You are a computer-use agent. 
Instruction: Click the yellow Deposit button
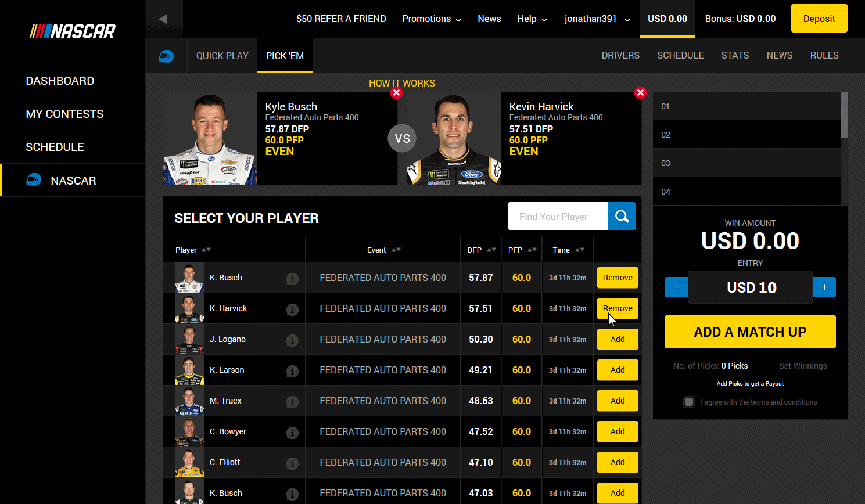coord(819,19)
